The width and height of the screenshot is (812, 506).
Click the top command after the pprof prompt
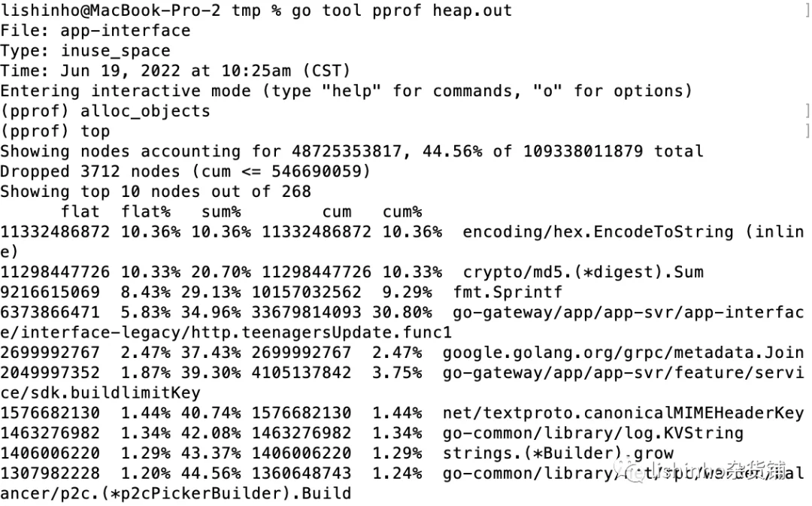pyautogui.click(x=95, y=131)
